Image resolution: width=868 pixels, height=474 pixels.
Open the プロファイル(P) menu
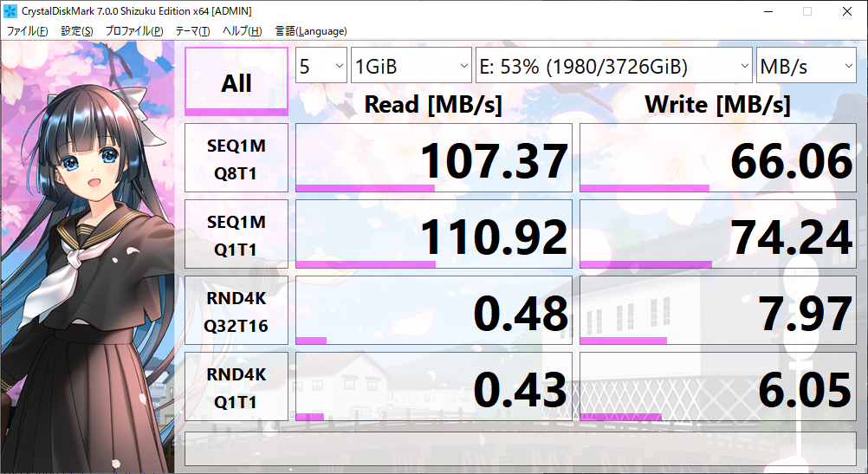(x=134, y=31)
